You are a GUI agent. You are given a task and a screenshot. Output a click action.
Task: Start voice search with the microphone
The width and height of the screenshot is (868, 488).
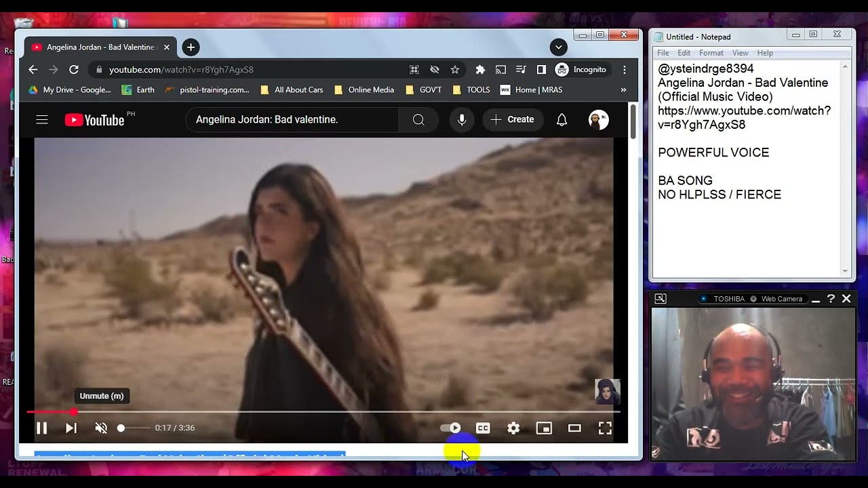click(x=462, y=119)
